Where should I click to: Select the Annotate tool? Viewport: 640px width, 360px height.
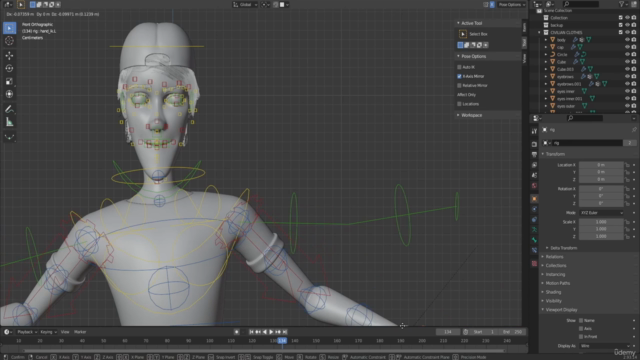[x=9, y=109]
